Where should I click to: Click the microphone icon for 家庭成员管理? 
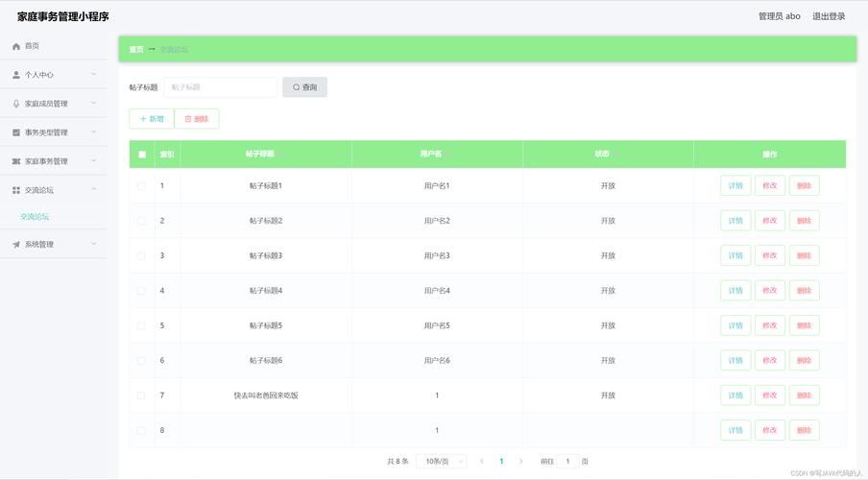click(16, 104)
